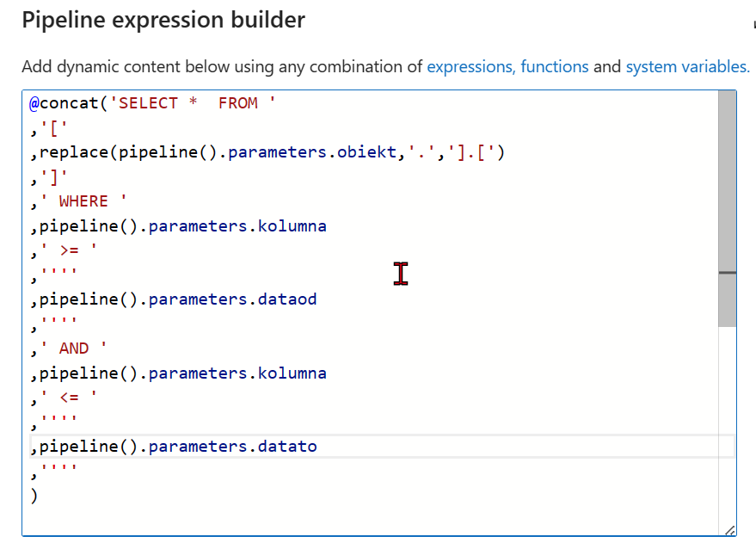This screenshot has width=756, height=549.
Task: Click the editor's vertical scrollbar thumb
Action: tap(727, 207)
